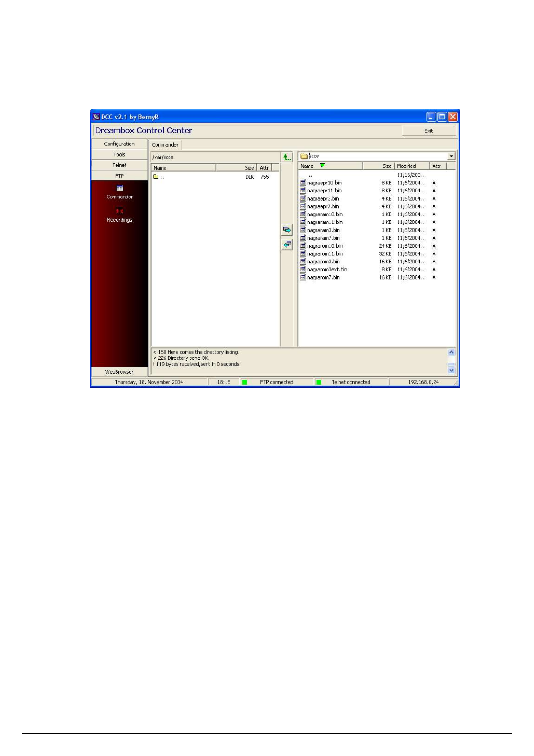Click the green up-directory arrow button
This screenshot has height=756, width=534.
287,157
